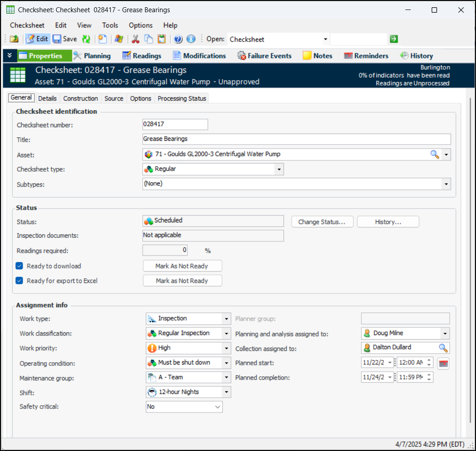Click the Planned start time spinner arrows
Screen dimensions: 476x451
coord(429,363)
